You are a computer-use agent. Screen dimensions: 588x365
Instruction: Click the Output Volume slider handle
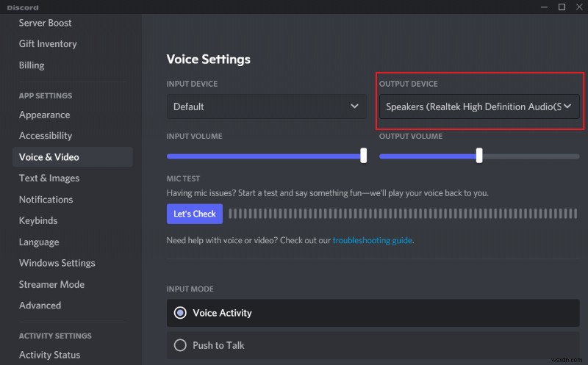tap(479, 155)
